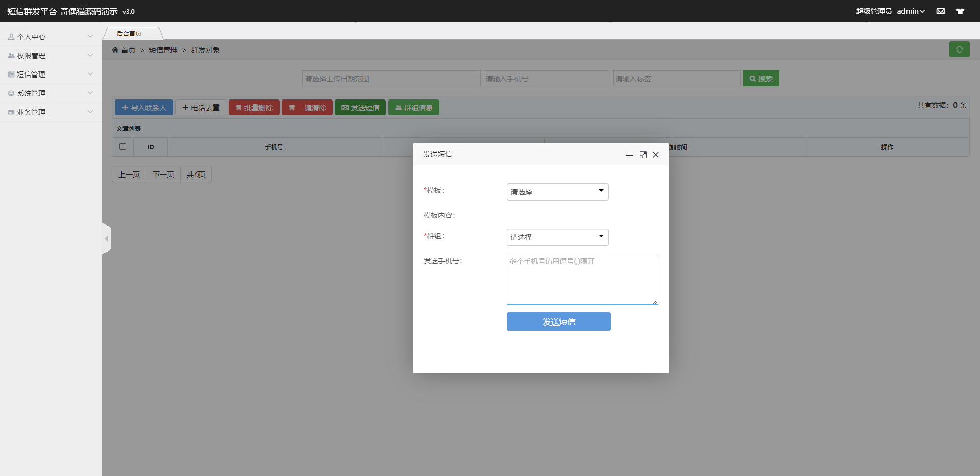Click the green 发送短信 toolbar button
This screenshot has width=980, height=476.
point(360,108)
